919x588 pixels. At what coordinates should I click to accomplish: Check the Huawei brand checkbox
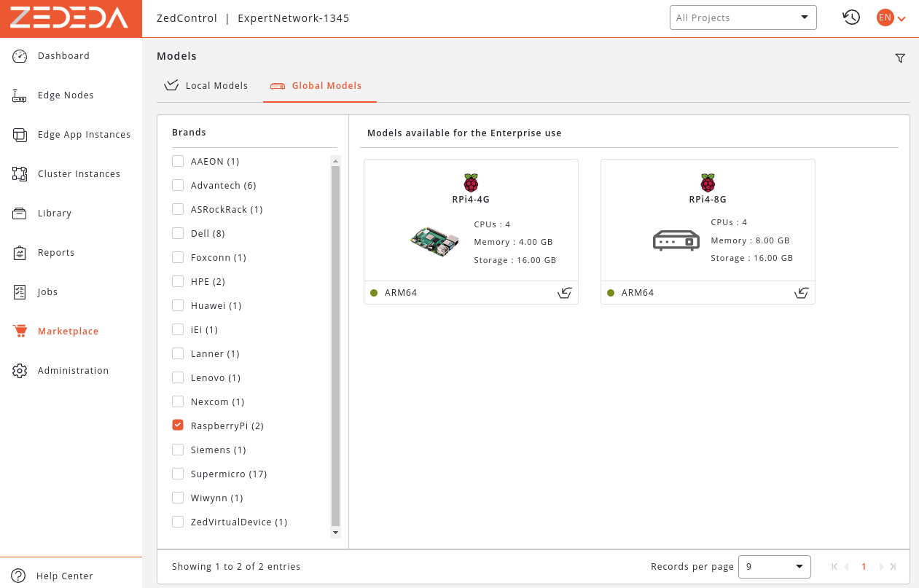pyautogui.click(x=178, y=305)
